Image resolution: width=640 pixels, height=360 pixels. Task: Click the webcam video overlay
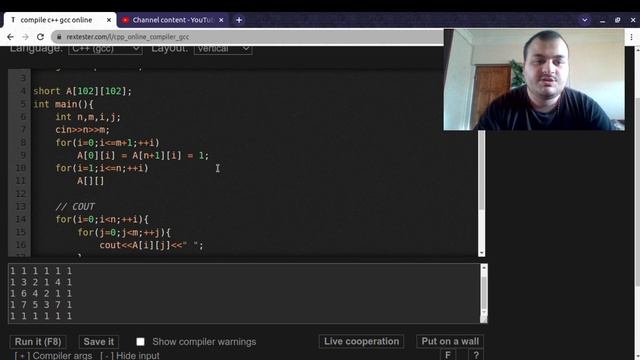pos(534,80)
